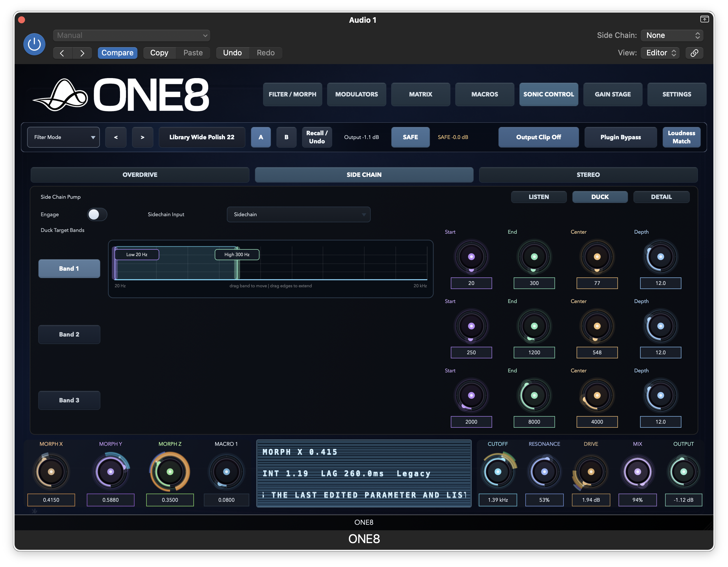Click the Compare button
Viewport: 728px width, 567px height.
[x=117, y=53]
